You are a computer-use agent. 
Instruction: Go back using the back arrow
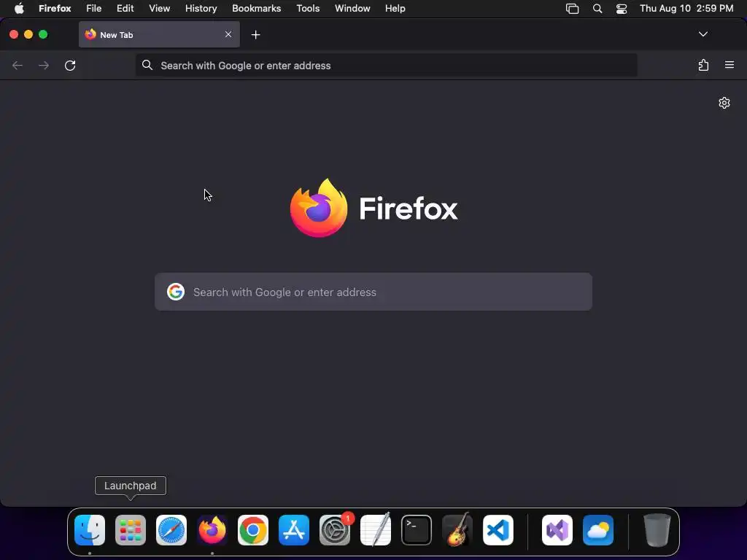(x=18, y=65)
